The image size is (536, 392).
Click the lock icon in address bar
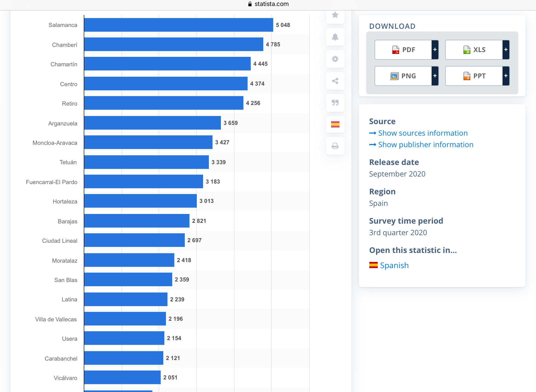click(x=250, y=4)
